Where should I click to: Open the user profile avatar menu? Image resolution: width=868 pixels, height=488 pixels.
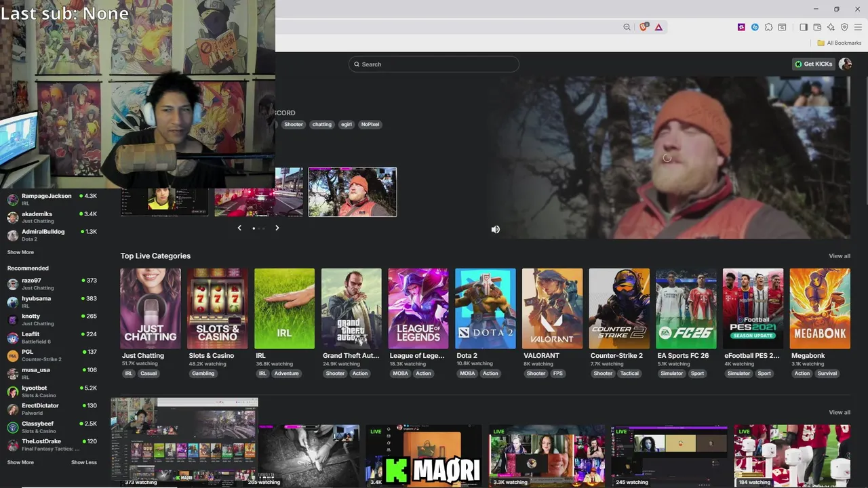pos(845,64)
